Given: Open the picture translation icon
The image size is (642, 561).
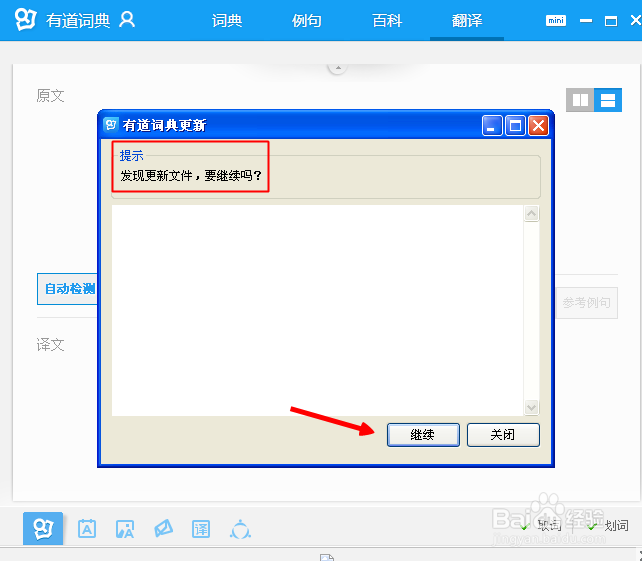Looking at the screenshot, I should point(125,529).
